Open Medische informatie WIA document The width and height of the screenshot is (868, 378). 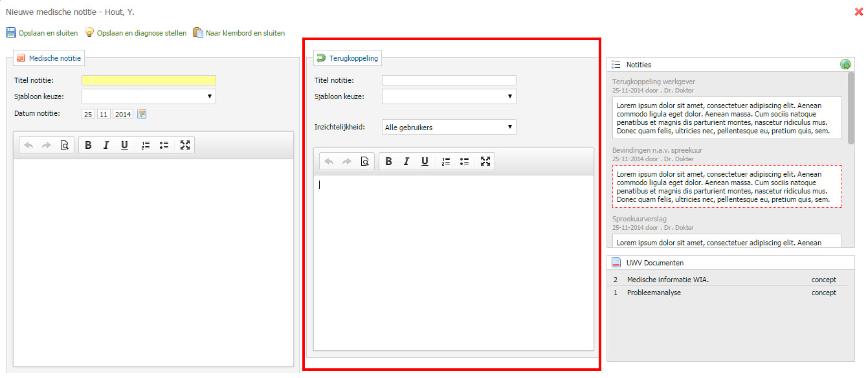click(667, 280)
